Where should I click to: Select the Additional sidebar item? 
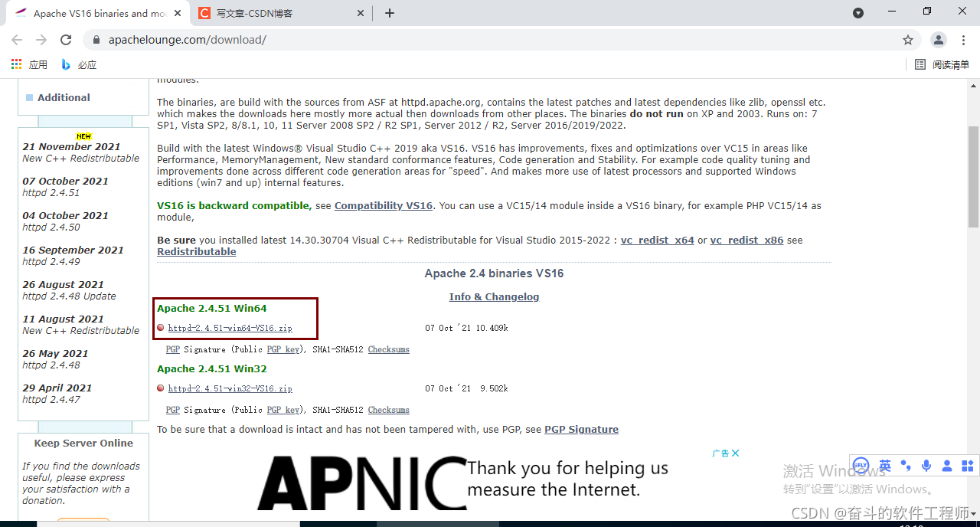(64, 97)
